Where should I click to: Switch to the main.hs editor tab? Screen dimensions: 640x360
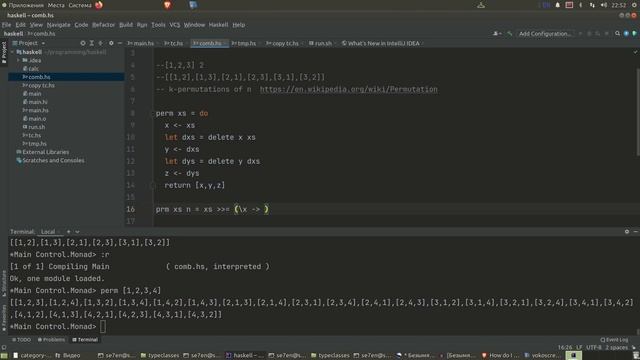(x=141, y=43)
